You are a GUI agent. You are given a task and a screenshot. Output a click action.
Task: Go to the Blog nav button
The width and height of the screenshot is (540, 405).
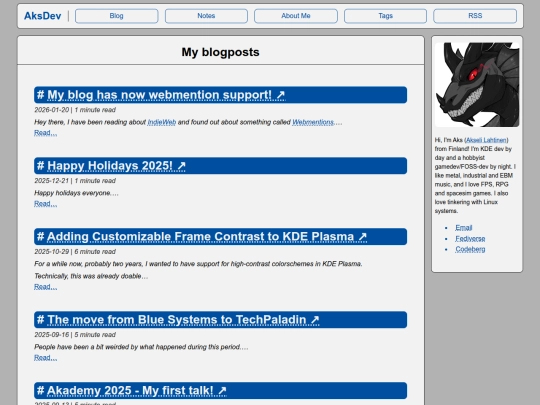click(116, 16)
